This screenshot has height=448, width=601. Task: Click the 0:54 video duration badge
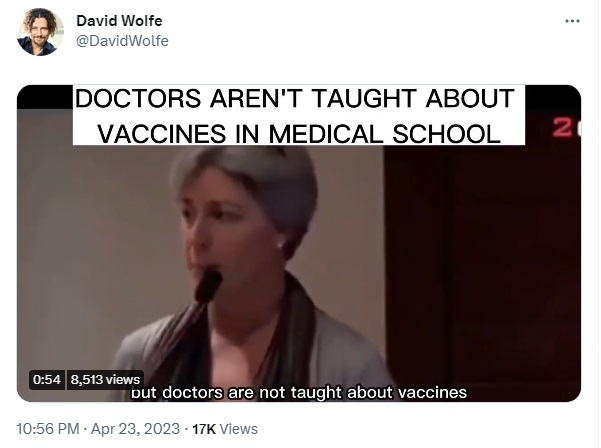point(47,379)
